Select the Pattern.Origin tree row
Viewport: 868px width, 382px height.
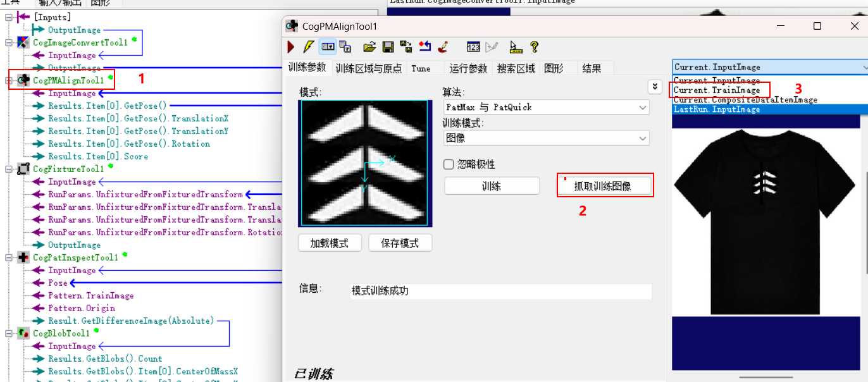pos(82,308)
